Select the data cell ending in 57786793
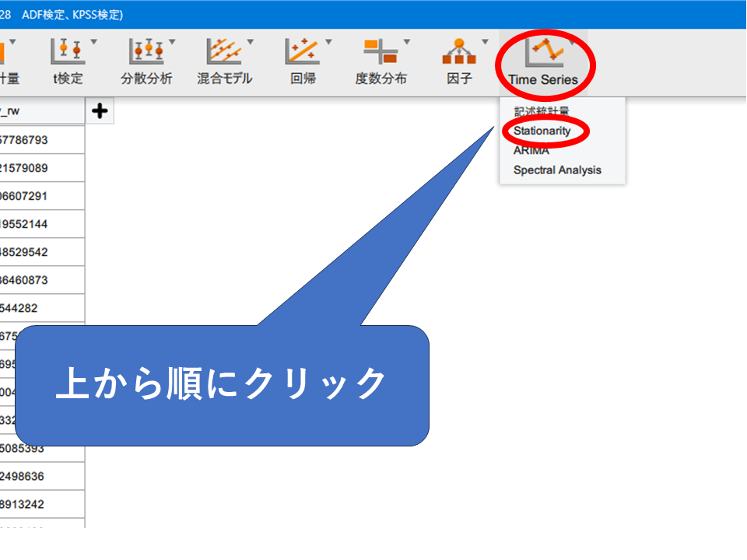The width and height of the screenshot is (747, 560). [x=39, y=140]
